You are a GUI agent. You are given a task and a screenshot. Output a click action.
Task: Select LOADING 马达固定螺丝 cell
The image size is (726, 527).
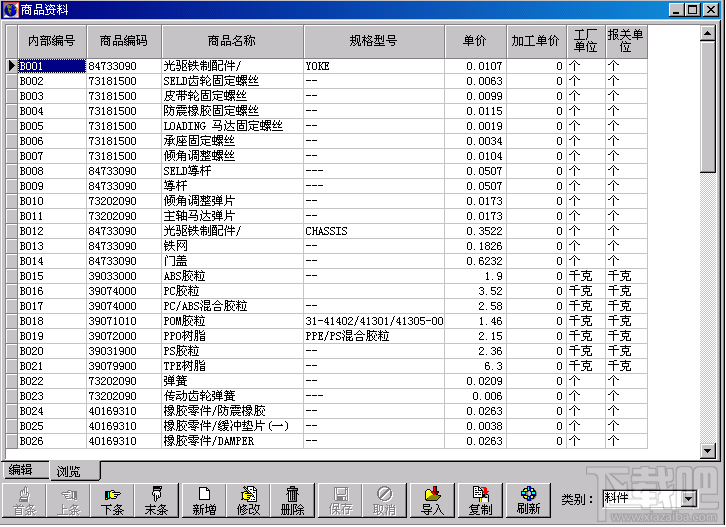point(232,126)
